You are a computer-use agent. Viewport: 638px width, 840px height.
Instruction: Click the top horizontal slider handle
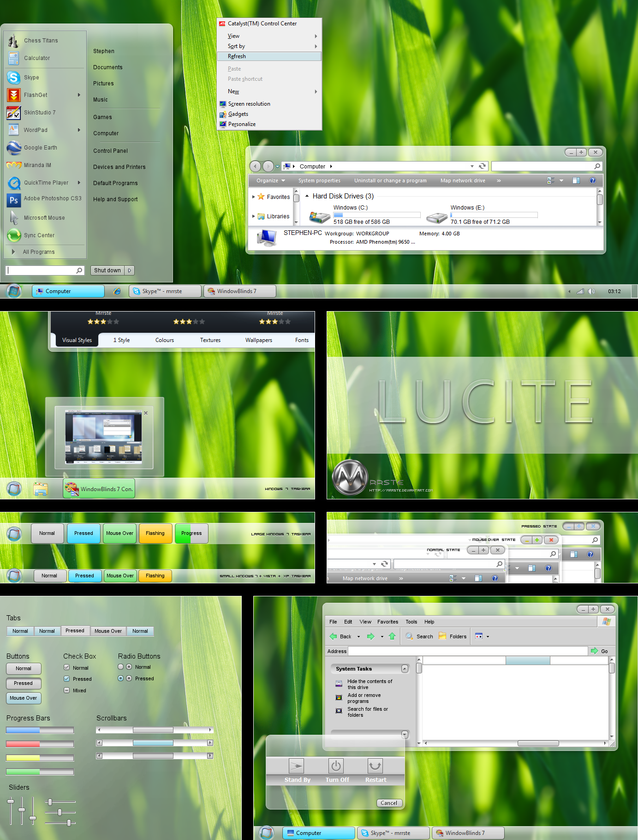pyautogui.click(x=50, y=802)
